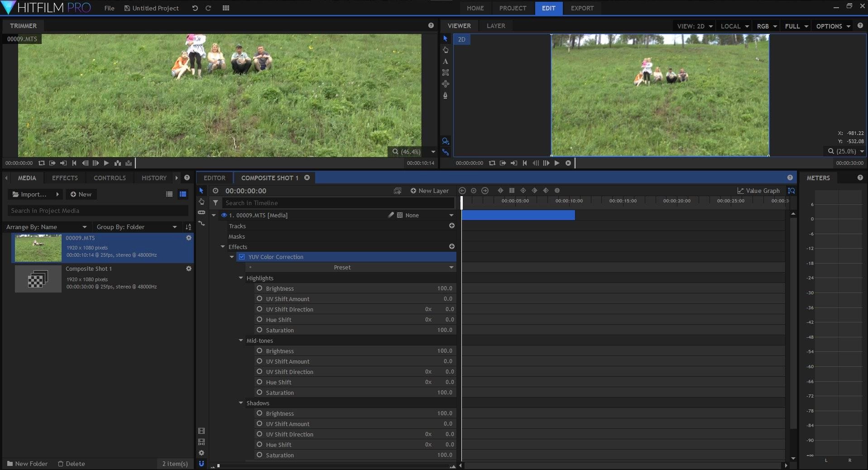Switch to the HOME screen tab

[475, 8]
